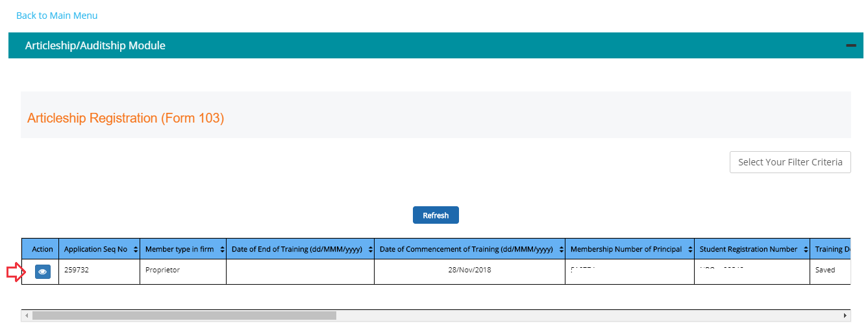
Task: Sort the Student Registration Number column
Action: (806, 250)
